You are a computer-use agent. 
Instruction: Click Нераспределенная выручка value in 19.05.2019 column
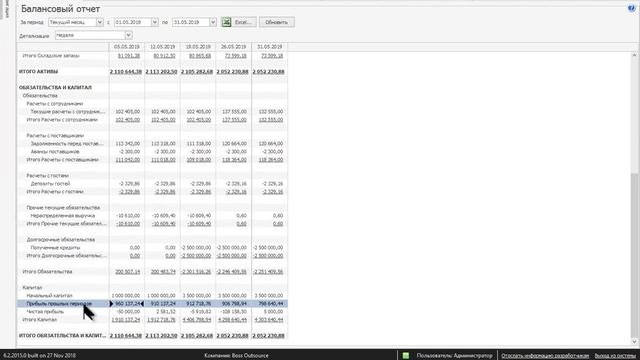tap(199, 216)
